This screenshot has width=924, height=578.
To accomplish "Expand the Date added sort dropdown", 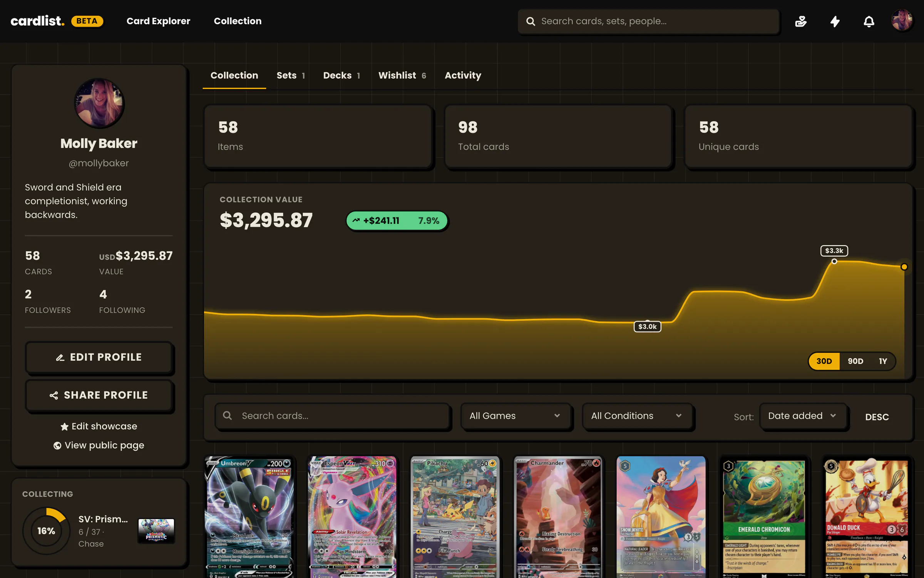I will click(x=803, y=416).
